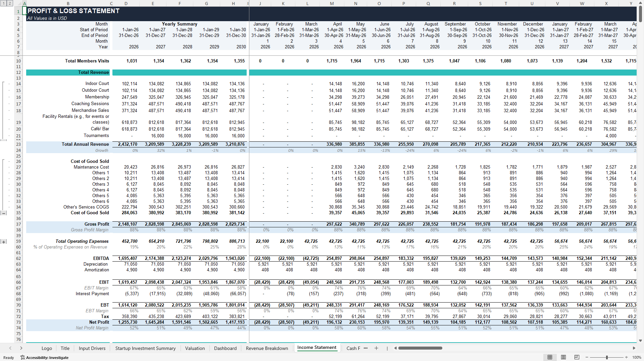Click Accessibility: Investigate in status bar

[45, 358]
